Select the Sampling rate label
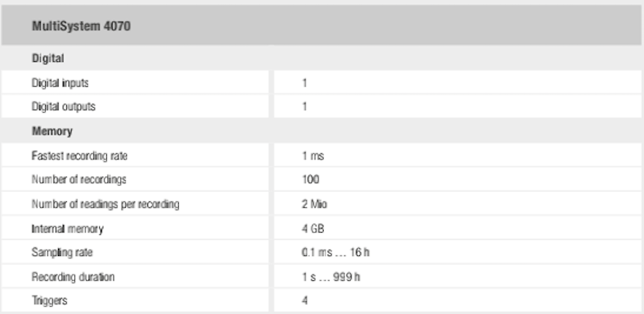This screenshot has height=314, width=644. 62,252
